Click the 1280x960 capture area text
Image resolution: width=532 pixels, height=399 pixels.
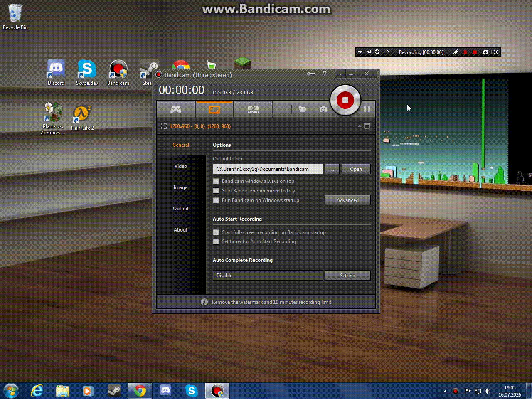point(200,126)
